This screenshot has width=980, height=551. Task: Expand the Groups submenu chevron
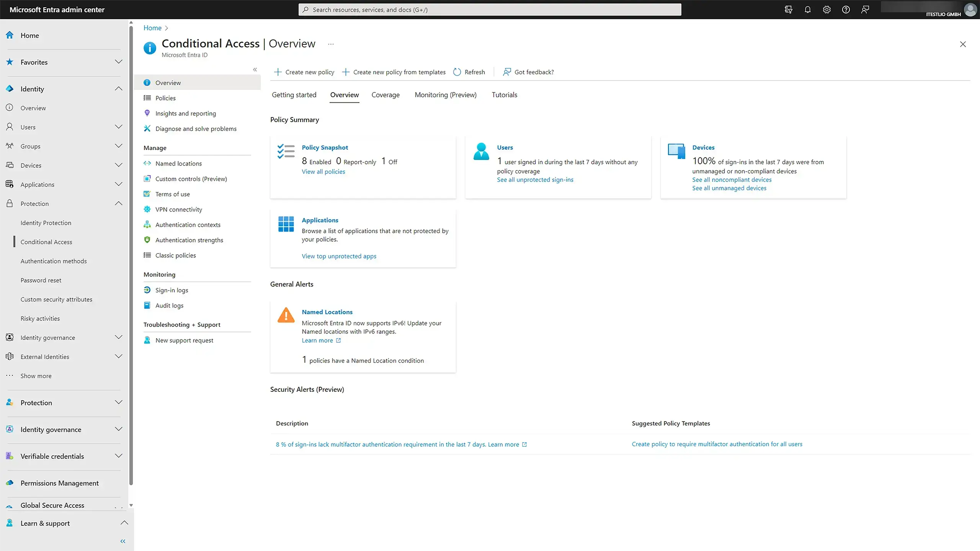coord(119,146)
